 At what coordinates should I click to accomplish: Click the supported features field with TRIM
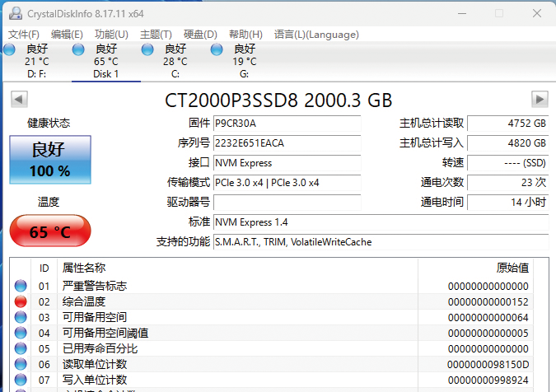click(381, 242)
